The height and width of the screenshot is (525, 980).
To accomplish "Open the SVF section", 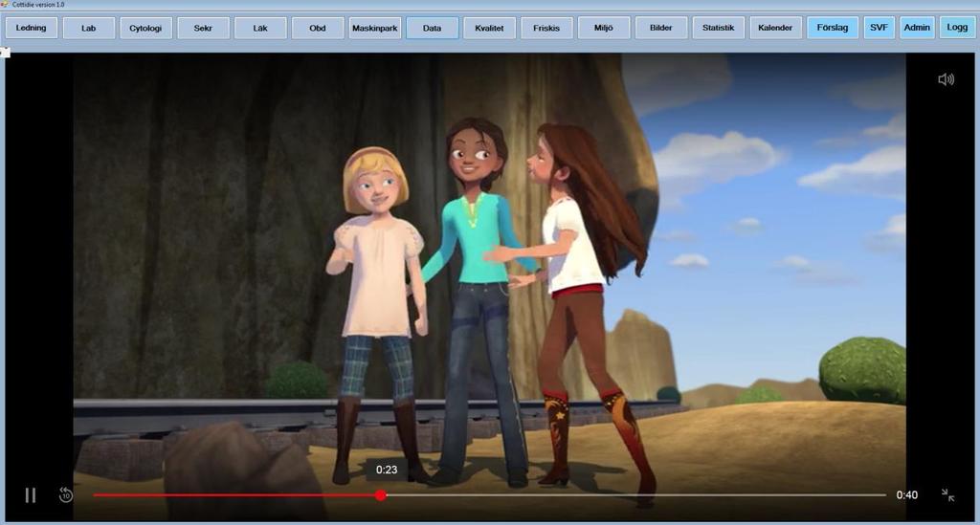I will (x=879, y=28).
